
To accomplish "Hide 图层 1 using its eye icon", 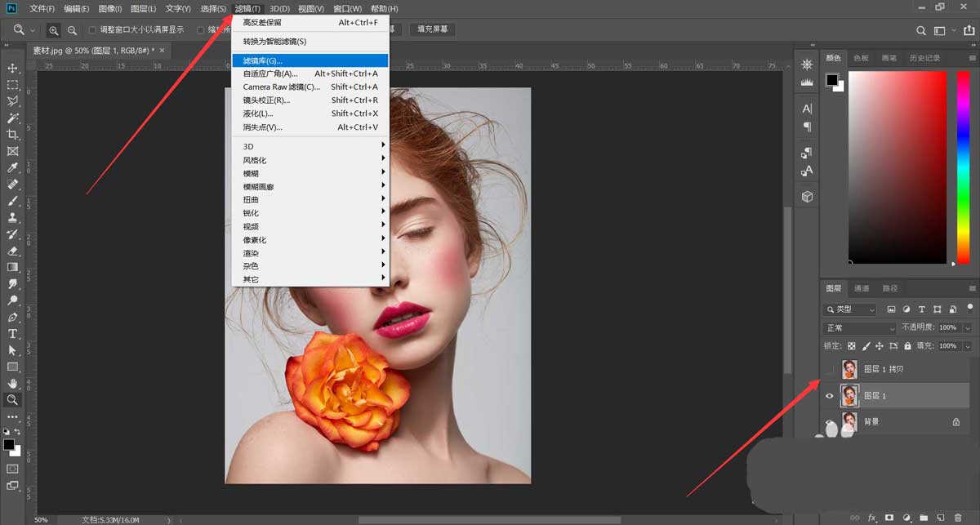I will point(830,396).
